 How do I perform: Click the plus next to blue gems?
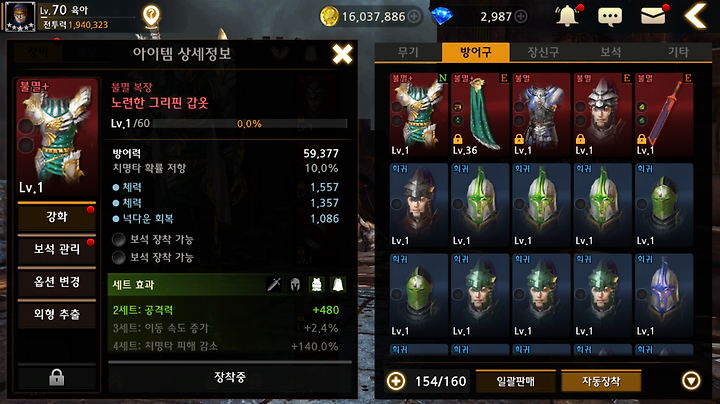[521, 17]
